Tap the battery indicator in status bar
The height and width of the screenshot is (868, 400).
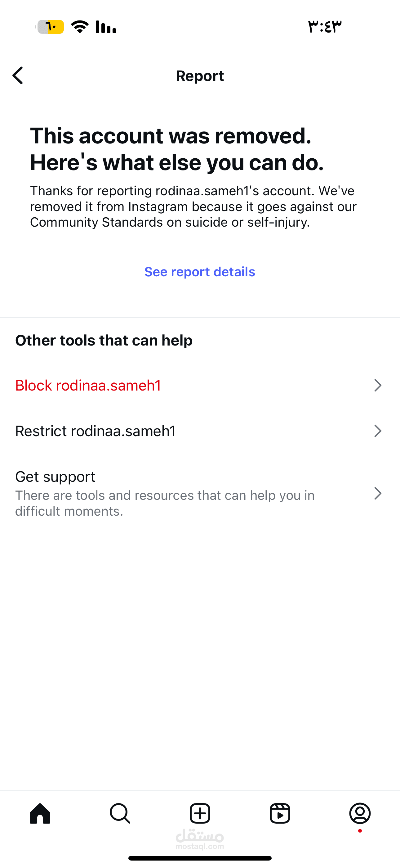[50, 27]
